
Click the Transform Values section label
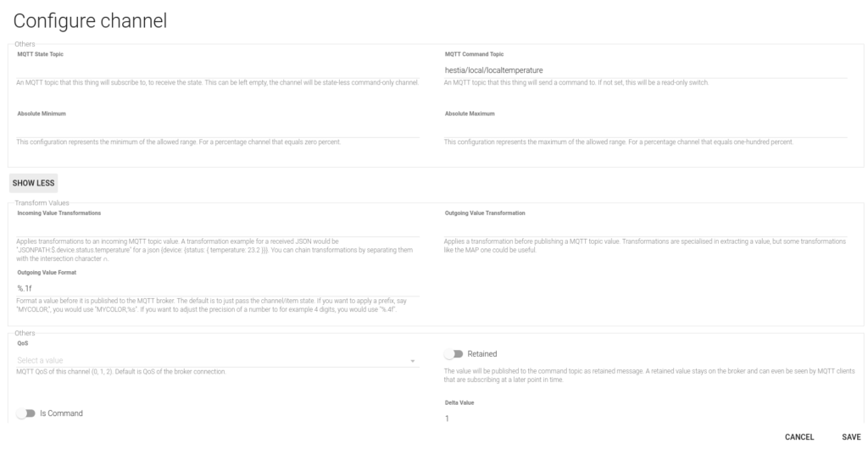point(42,203)
